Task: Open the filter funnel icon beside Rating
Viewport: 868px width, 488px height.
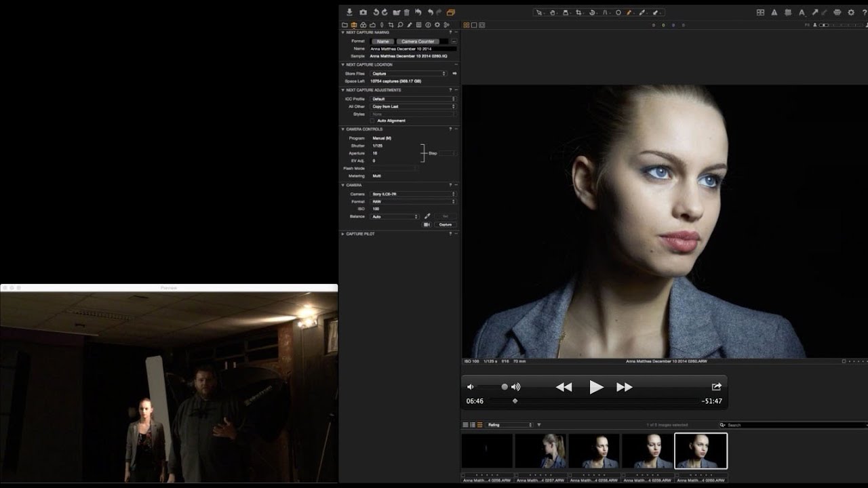Action: pyautogui.click(x=539, y=425)
